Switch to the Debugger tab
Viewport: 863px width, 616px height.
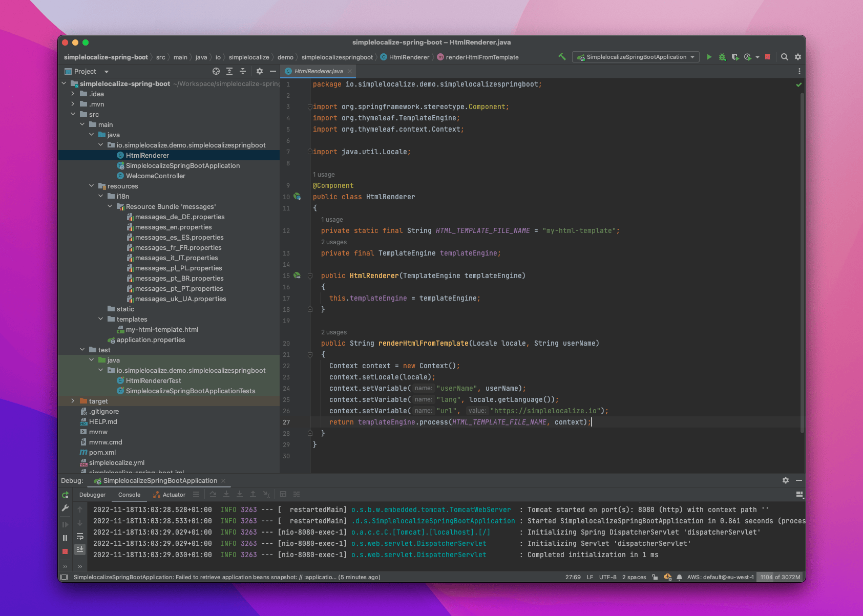click(92, 495)
